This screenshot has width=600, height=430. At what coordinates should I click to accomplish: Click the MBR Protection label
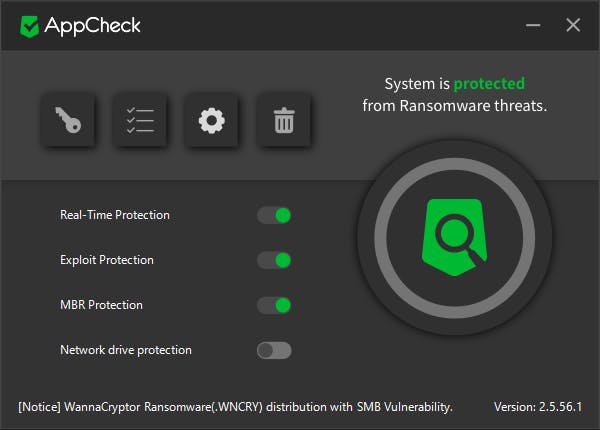pos(101,305)
